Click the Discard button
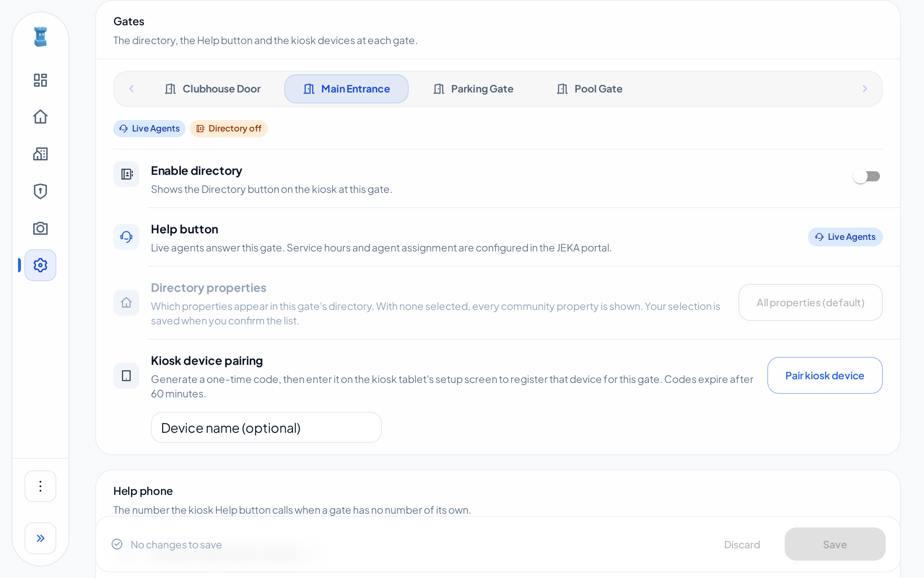 tap(742, 544)
